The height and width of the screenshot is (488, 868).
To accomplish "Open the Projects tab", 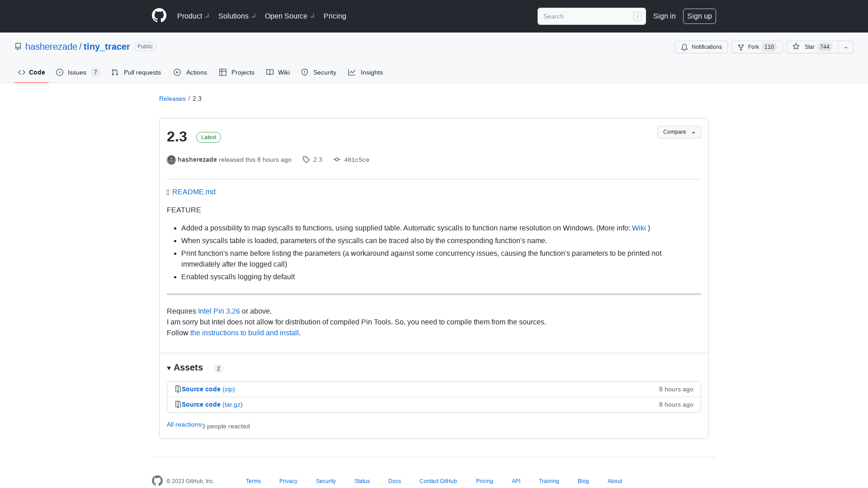I will (237, 72).
